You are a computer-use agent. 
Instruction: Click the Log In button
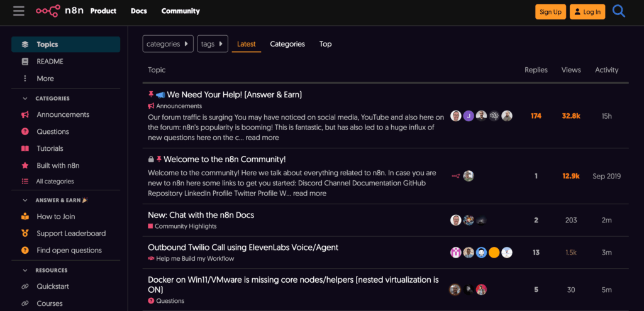click(x=587, y=12)
